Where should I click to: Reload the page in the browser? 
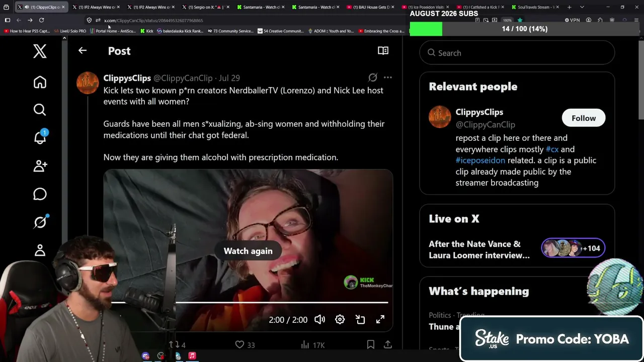tap(41, 20)
